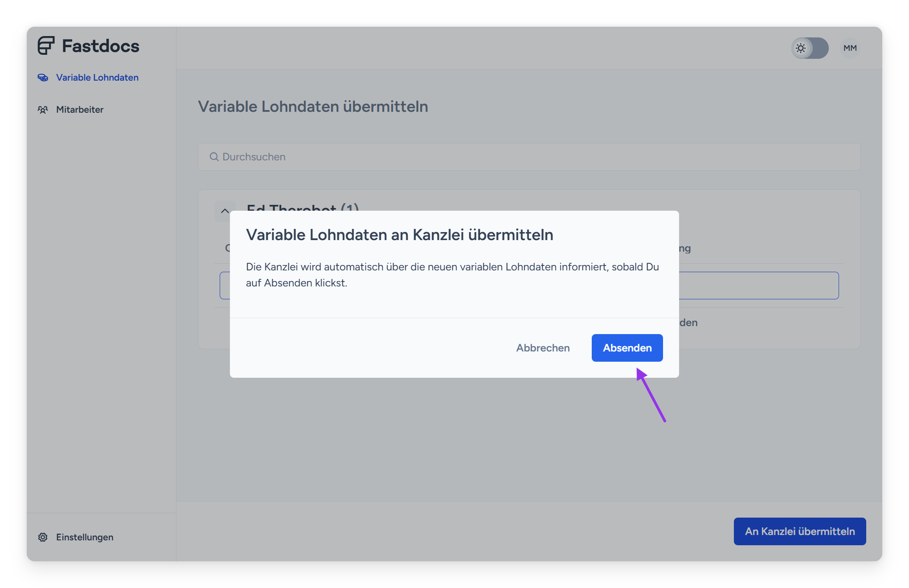Click the outlined input row behind dialog

758,286
